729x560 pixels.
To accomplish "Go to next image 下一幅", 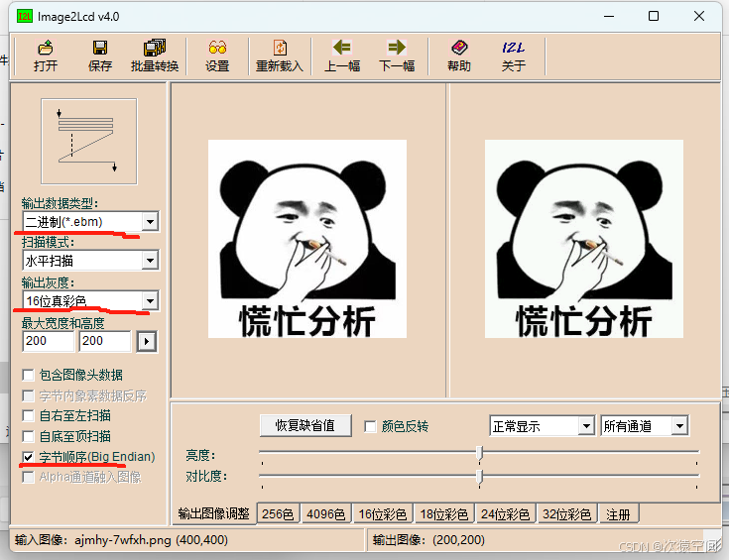I will point(397,56).
